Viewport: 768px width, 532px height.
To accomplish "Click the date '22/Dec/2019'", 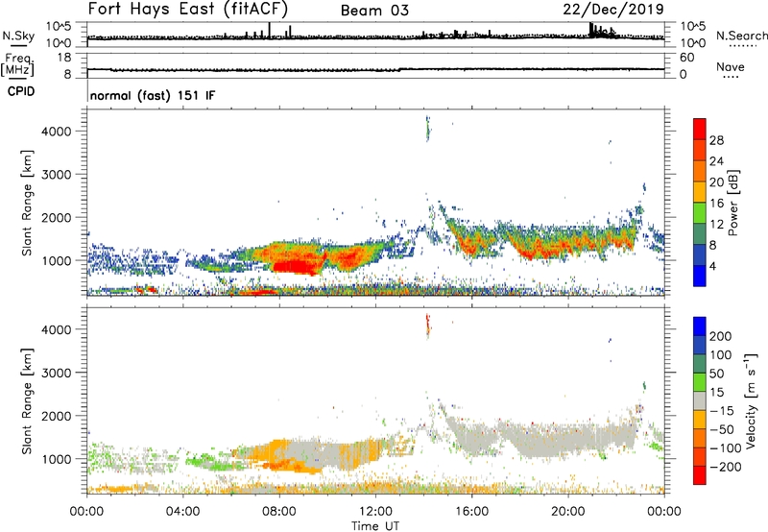I will click(x=613, y=10).
